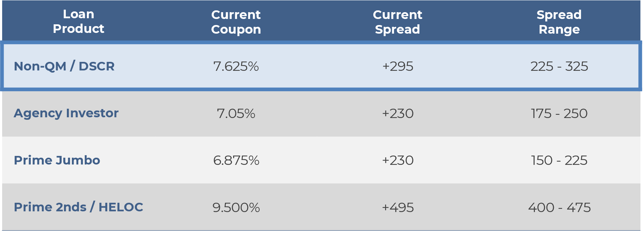Select the 225 - 325 spread range
Image resolution: width=644 pixels, height=231 pixels.
click(x=559, y=66)
